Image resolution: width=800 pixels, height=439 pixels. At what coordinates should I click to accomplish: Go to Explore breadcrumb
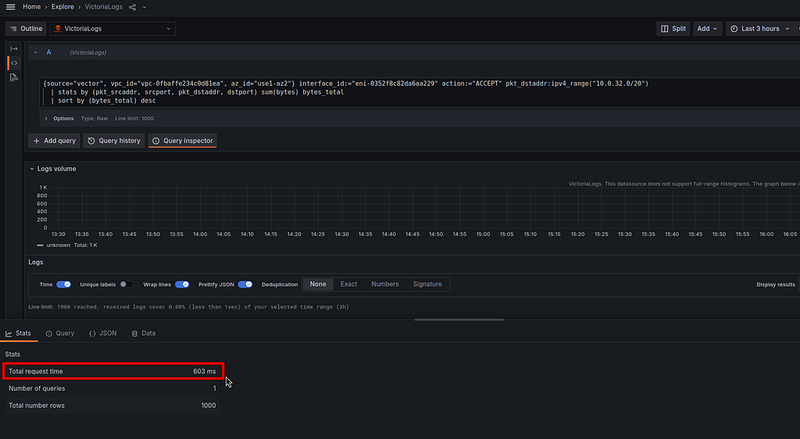pos(63,7)
